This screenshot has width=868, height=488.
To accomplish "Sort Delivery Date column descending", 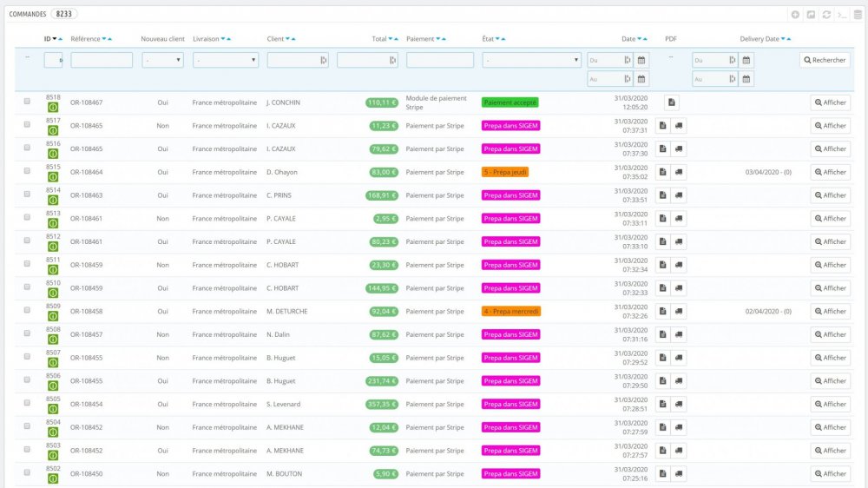I will (782, 39).
